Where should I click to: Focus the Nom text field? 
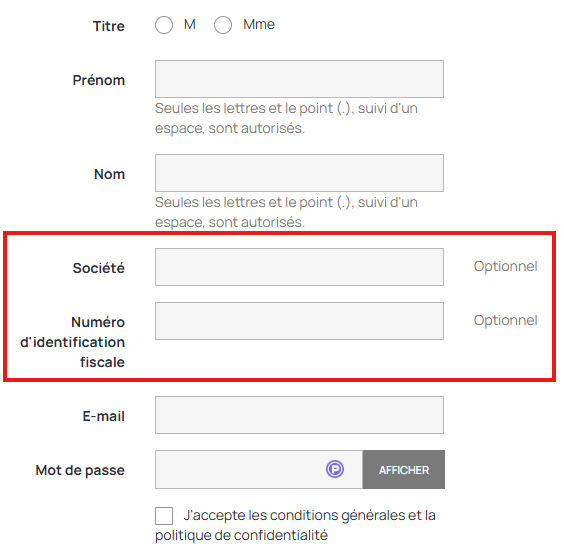pyautogui.click(x=299, y=173)
